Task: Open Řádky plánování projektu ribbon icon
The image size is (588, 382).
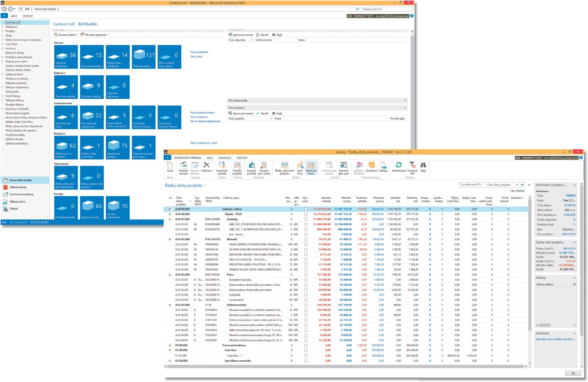Action: 285,167
